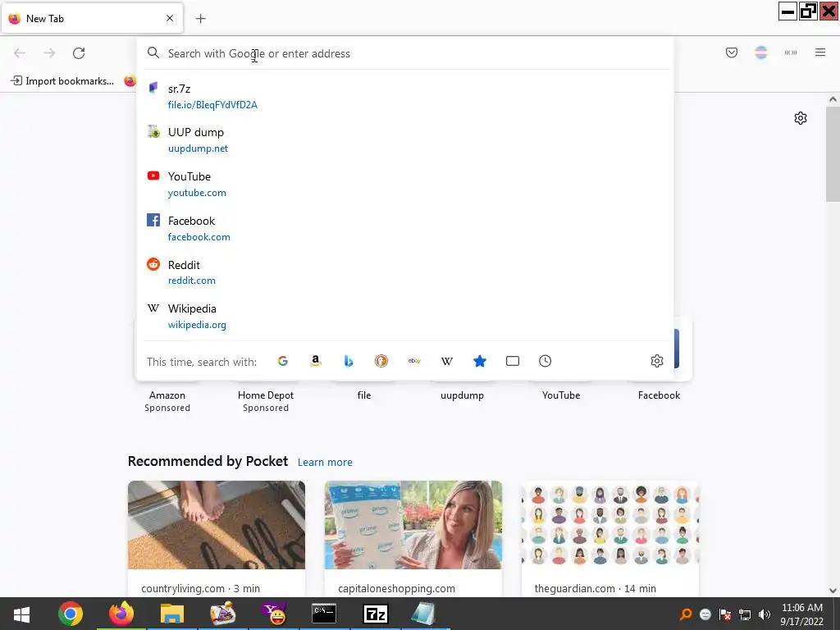The width and height of the screenshot is (840, 630).
Task: Open the countryliving.com Pocket story thumbnail
Action: pyautogui.click(x=217, y=525)
